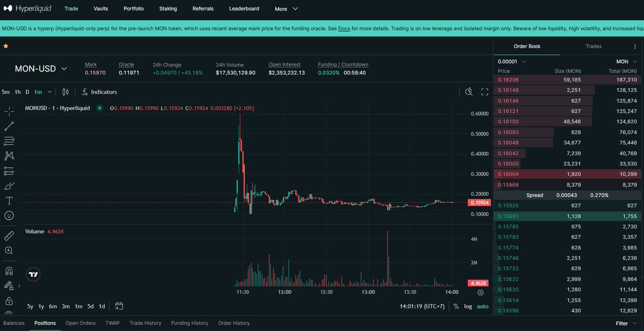Click the TradingView logo on chart
This screenshot has width=644, height=331.
pyautogui.click(x=33, y=274)
